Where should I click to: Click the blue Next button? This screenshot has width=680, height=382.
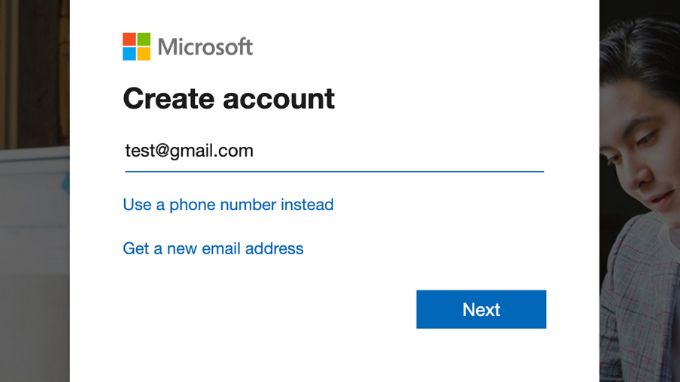[481, 309]
